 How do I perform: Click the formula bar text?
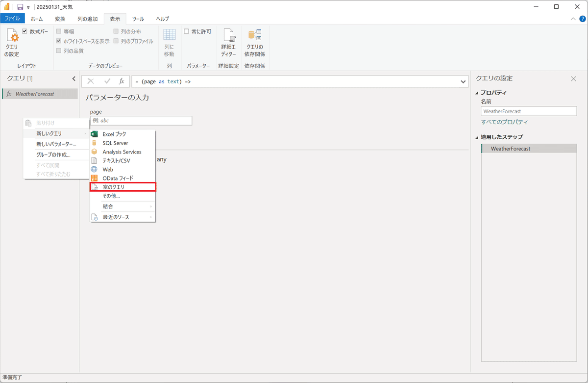pyautogui.click(x=163, y=81)
